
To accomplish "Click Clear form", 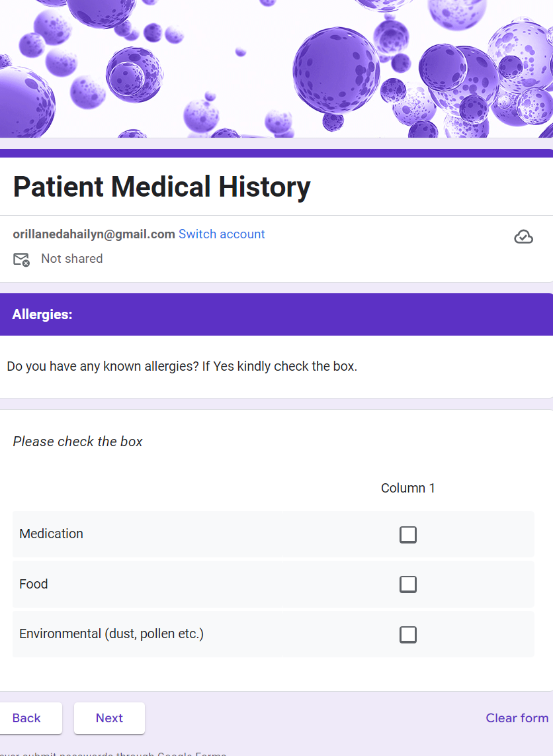I will point(517,718).
